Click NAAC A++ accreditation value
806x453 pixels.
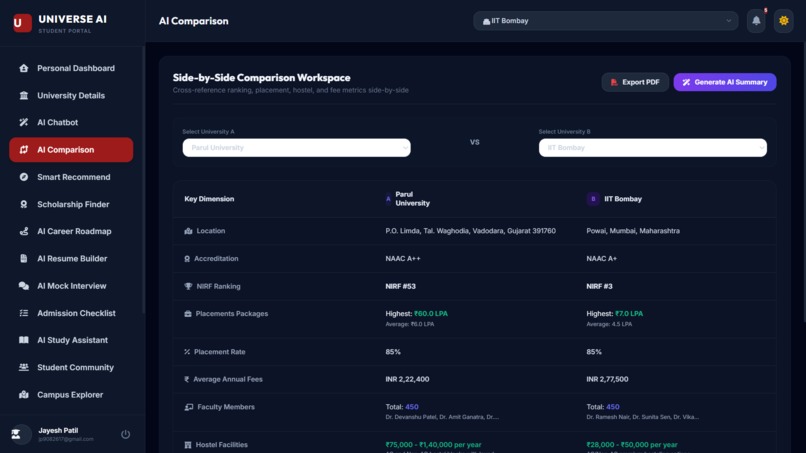point(403,259)
